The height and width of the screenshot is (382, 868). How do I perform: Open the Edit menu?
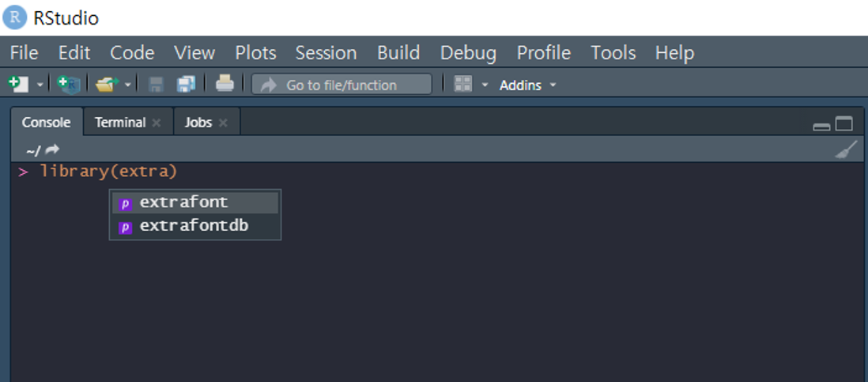tap(74, 53)
